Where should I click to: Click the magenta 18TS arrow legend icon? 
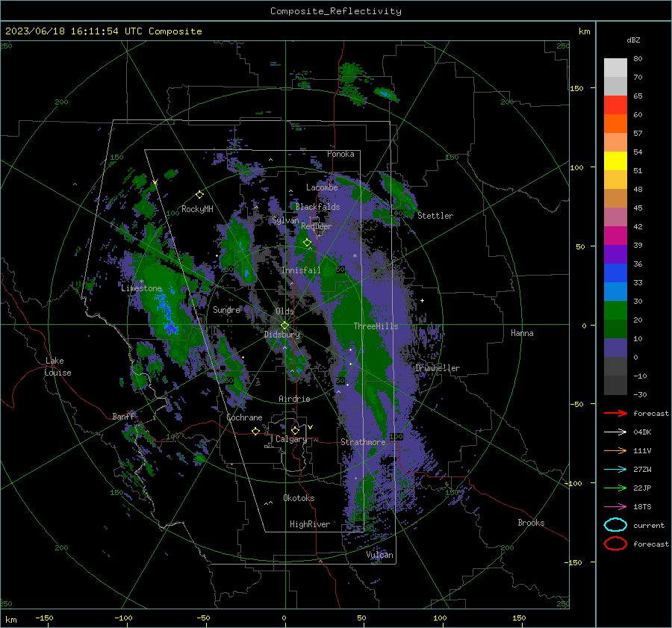tap(615, 507)
